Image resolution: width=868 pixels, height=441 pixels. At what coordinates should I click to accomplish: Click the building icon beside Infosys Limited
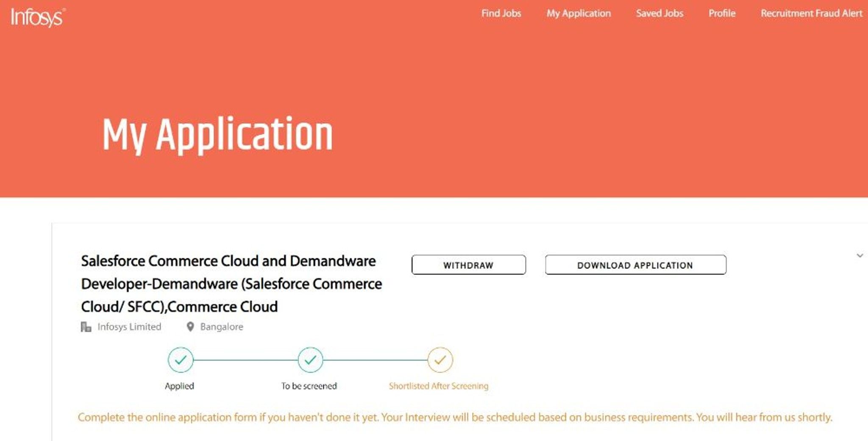coord(86,327)
